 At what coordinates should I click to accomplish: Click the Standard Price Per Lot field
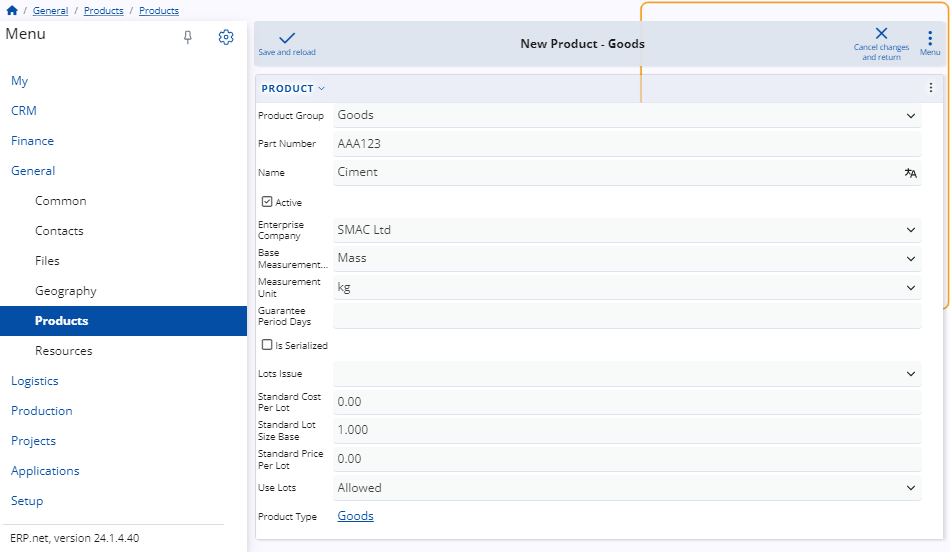click(627, 459)
